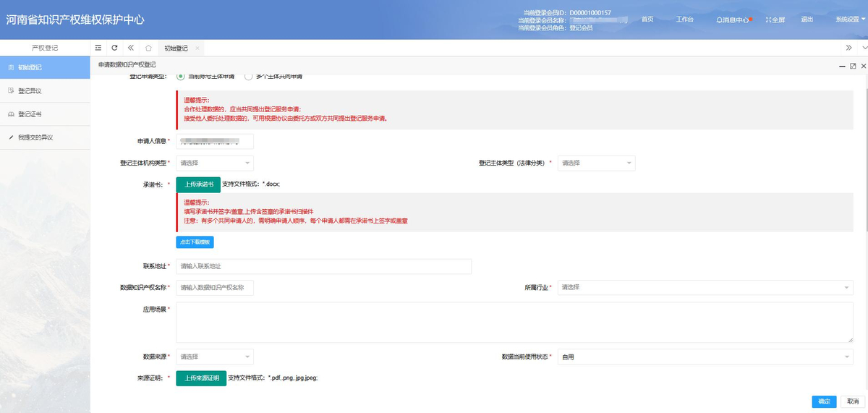Open 消息中心 bell notifications
The width and height of the screenshot is (868, 413).
point(732,20)
